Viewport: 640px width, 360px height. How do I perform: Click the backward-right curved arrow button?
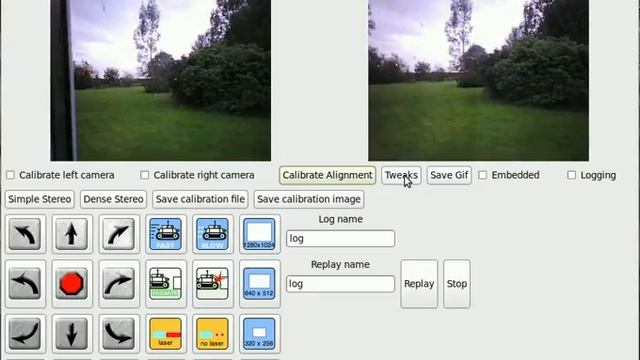119,334
